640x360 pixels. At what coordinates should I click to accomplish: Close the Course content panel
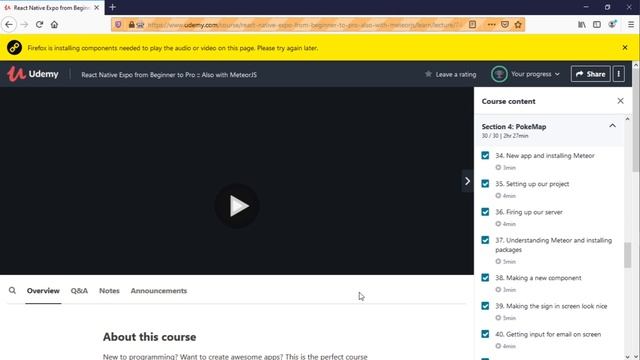click(620, 100)
